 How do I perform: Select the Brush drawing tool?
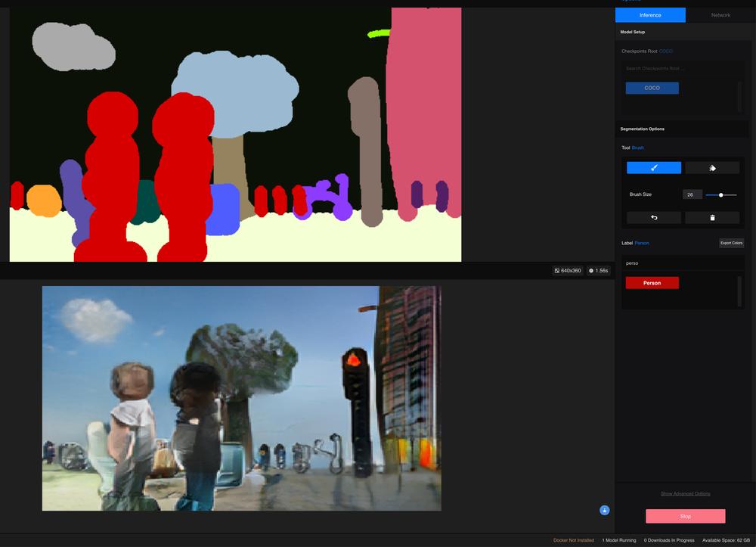(654, 167)
